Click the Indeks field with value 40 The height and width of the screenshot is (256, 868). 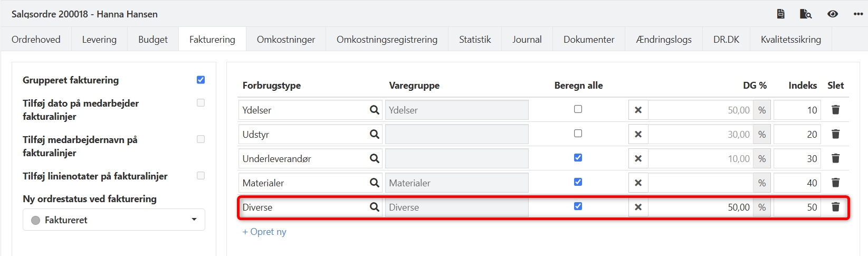pos(797,183)
